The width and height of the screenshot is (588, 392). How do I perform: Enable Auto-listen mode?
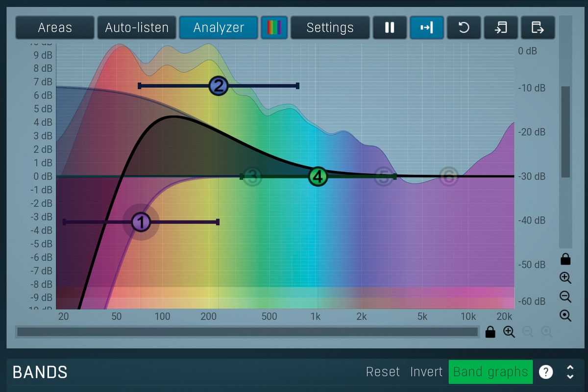pos(137,28)
